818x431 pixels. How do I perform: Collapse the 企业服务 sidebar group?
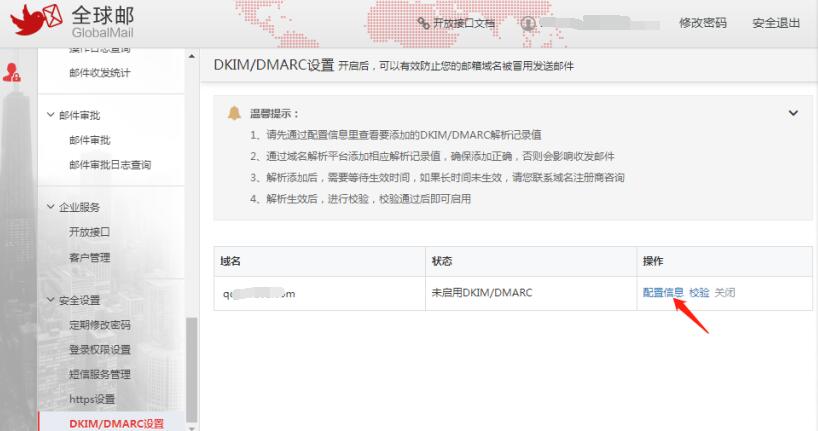(51, 207)
